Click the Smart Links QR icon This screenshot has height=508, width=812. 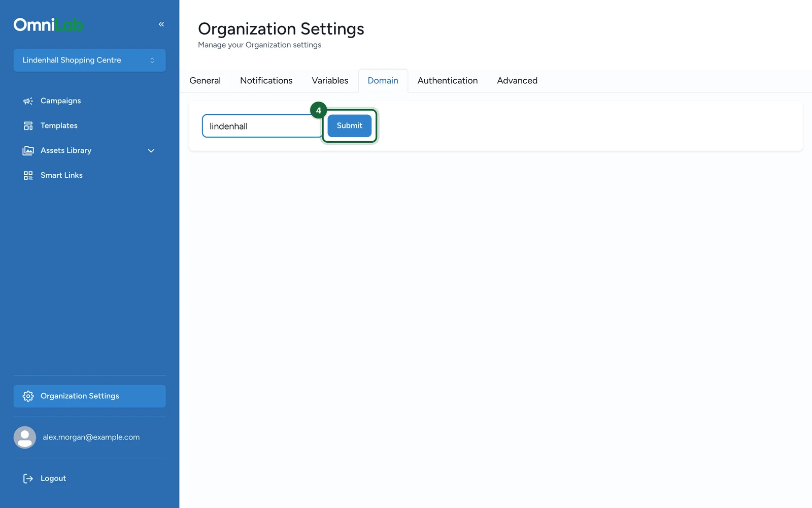pyautogui.click(x=28, y=176)
